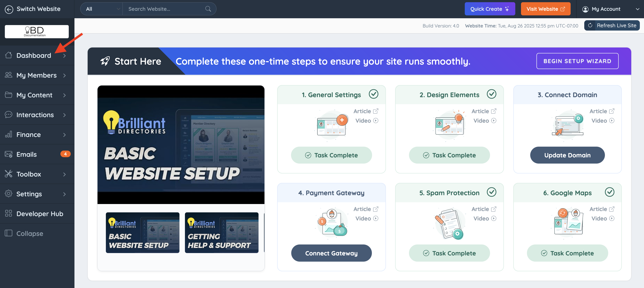The image size is (644, 288).
Task: Click the Switch Website back arrow icon
Action: (9, 9)
